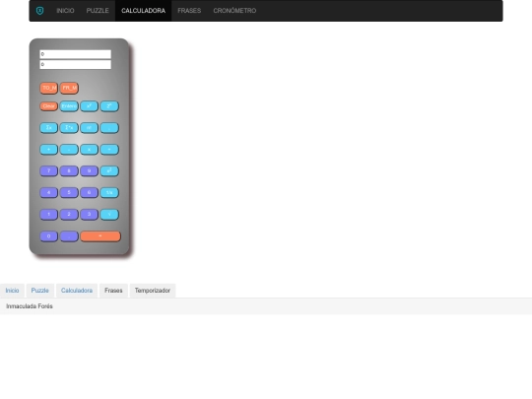
Task: Click the wide orange equals key
Action: [x=100, y=236]
